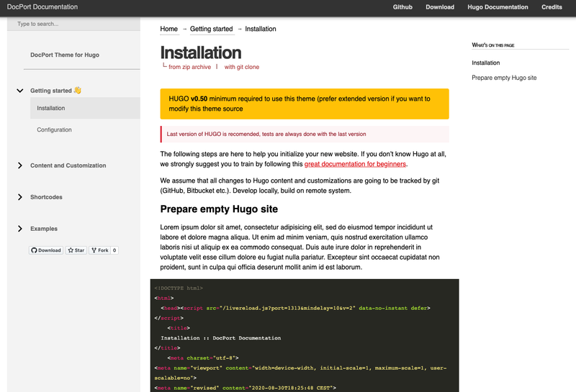Open Credits in top navbar
576x392 pixels.
(x=552, y=7)
